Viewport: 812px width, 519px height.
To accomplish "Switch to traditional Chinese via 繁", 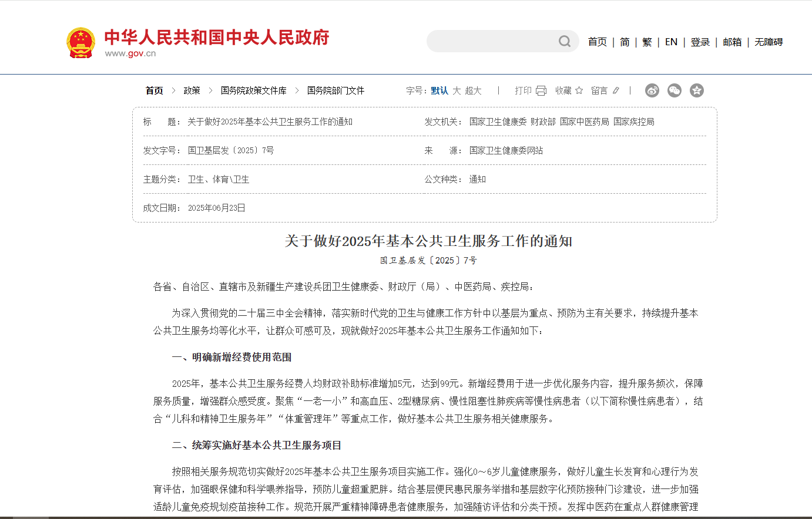I will coord(646,42).
